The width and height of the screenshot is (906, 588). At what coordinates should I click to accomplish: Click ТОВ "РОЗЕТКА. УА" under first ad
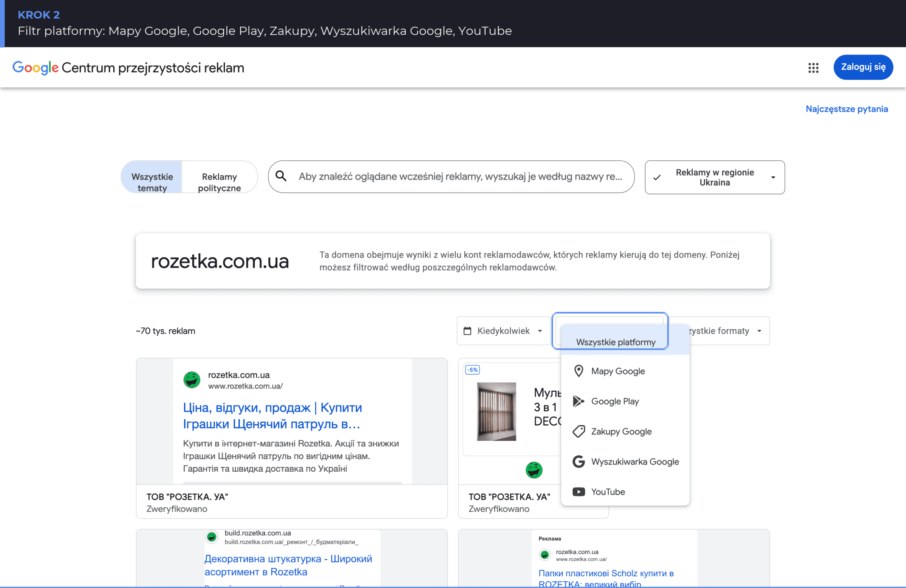tap(187, 497)
